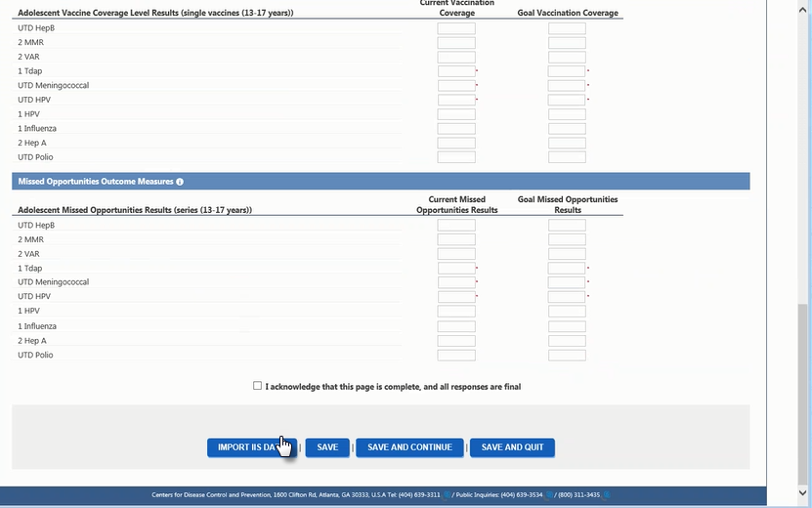The height and width of the screenshot is (508, 812).
Task: Click the IMPORT IIS DATA button
Action: [252, 447]
